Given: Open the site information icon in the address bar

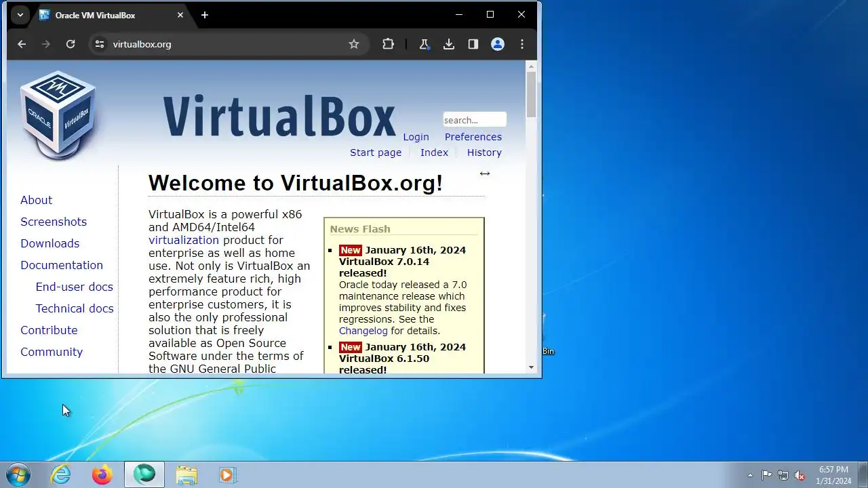Looking at the screenshot, I should (x=100, y=44).
